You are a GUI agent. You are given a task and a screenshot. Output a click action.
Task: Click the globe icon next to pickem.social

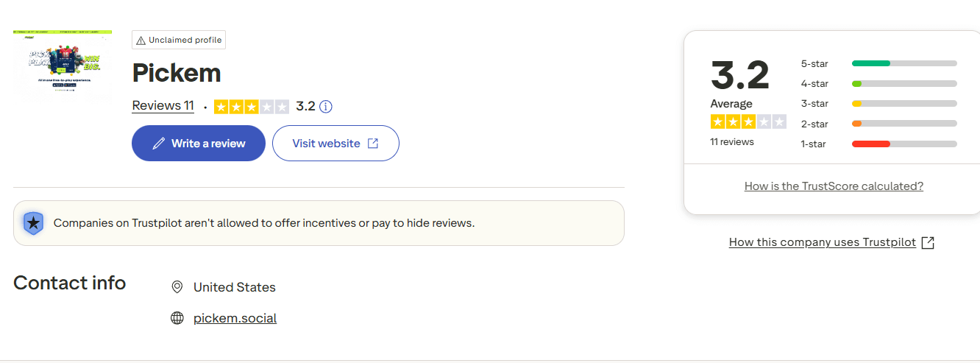(177, 318)
